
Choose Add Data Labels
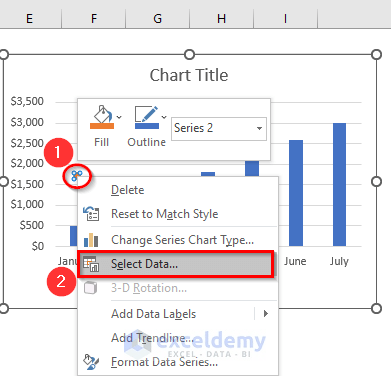153,314
